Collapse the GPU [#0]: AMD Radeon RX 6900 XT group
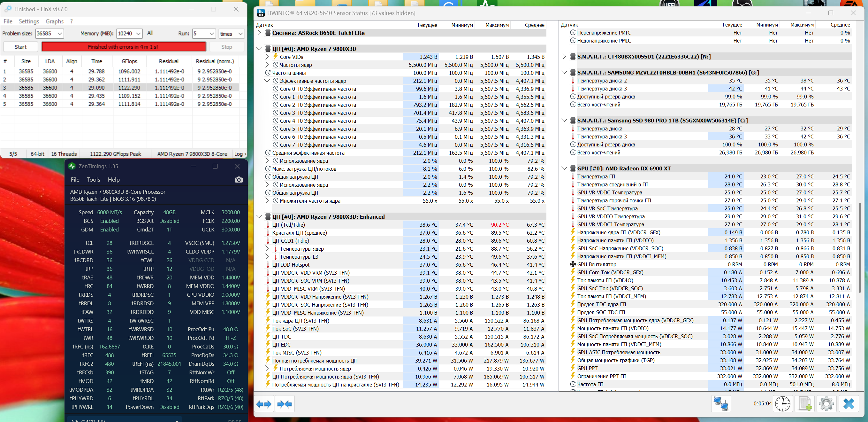This screenshot has height=422, width=868. (x=564, y=168)
